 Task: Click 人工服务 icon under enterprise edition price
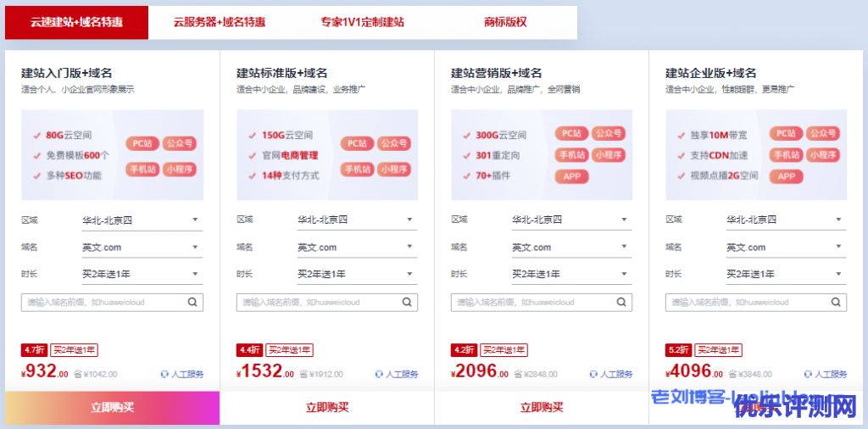pyautogui.click(x=808, y=374)
